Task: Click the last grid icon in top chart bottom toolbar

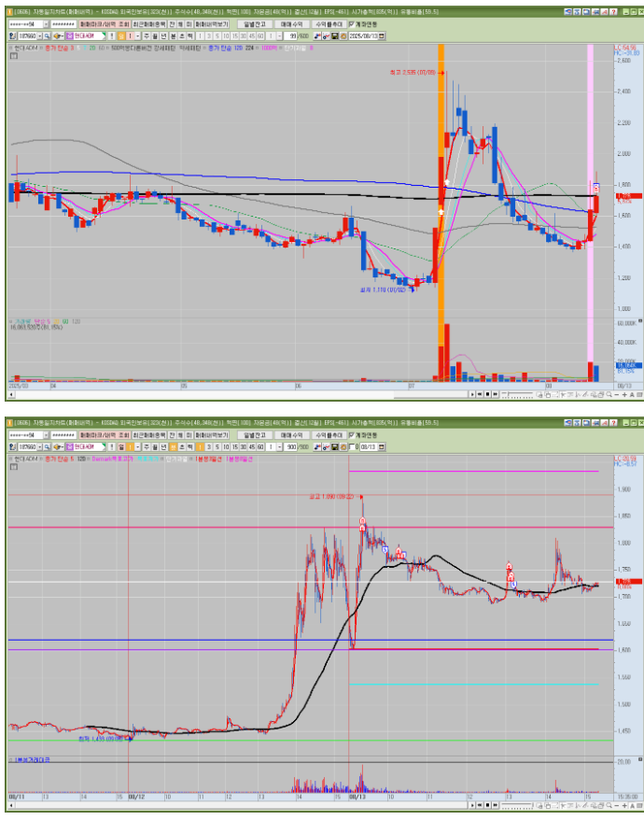Action: (x=638, y=394)
